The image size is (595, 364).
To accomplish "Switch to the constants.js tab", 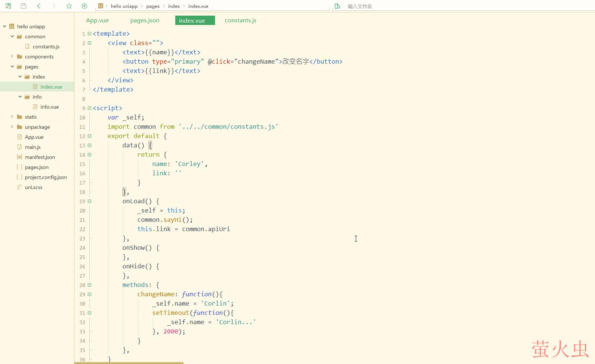I will 240,20.
